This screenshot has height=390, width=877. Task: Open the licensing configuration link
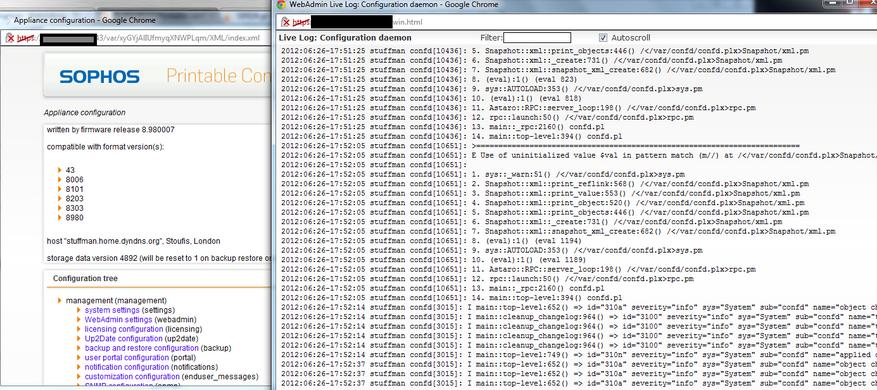124,329
